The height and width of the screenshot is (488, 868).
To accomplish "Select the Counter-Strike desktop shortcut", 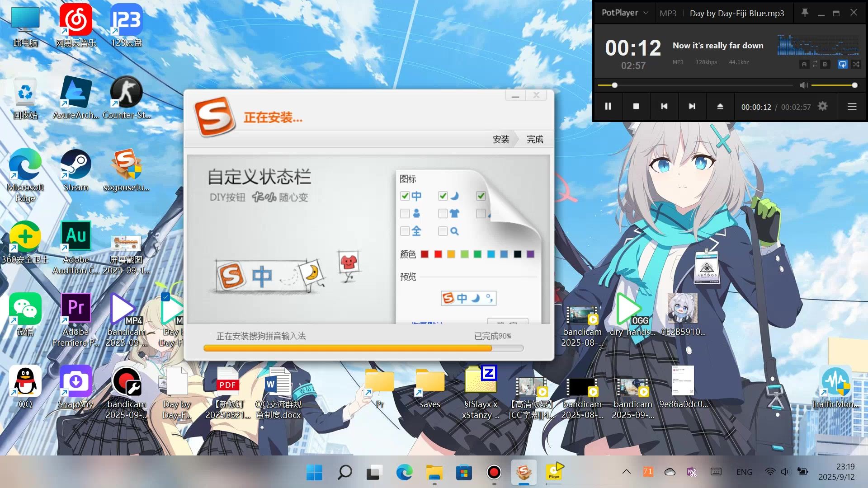I will coord(127,98).
